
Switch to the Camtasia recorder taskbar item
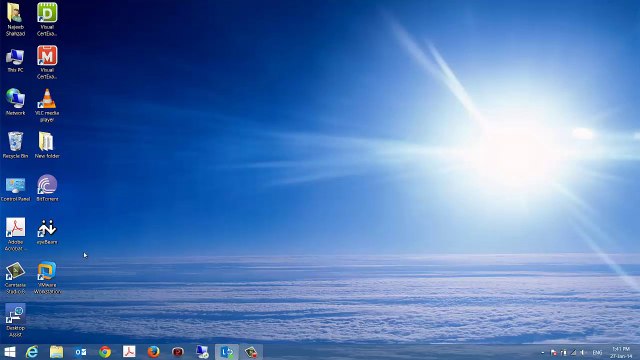click(x=251, y=352)
